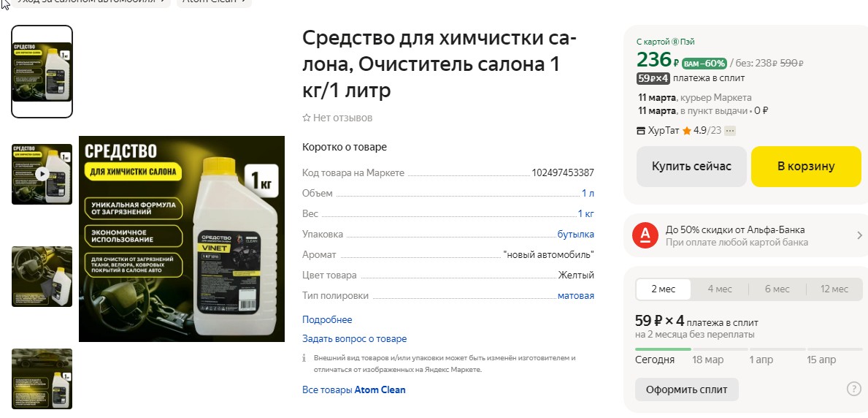Click the ХурТат store icon
This screenshot has width=868, height=418.
click(x=642, y=132)
